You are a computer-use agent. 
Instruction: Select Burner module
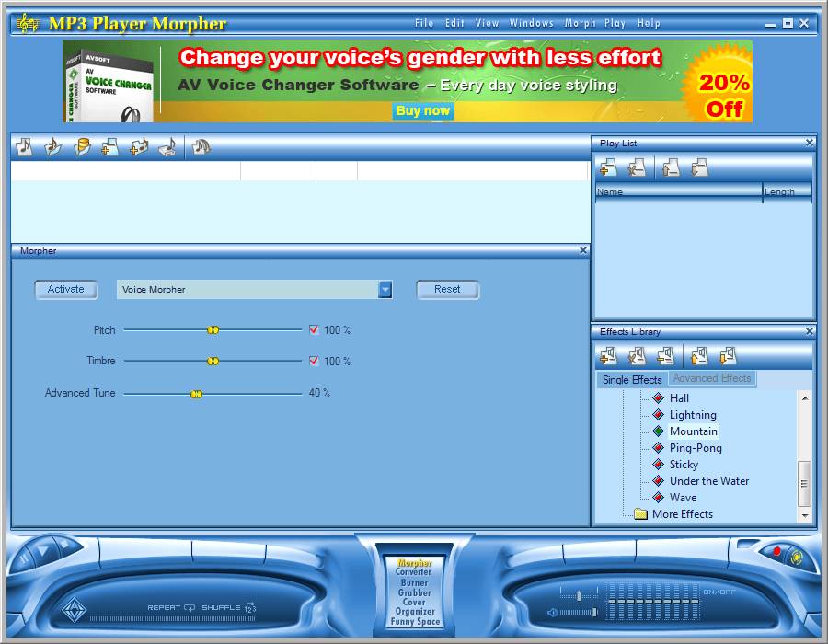pyautogui.click(x=414, y=582)
